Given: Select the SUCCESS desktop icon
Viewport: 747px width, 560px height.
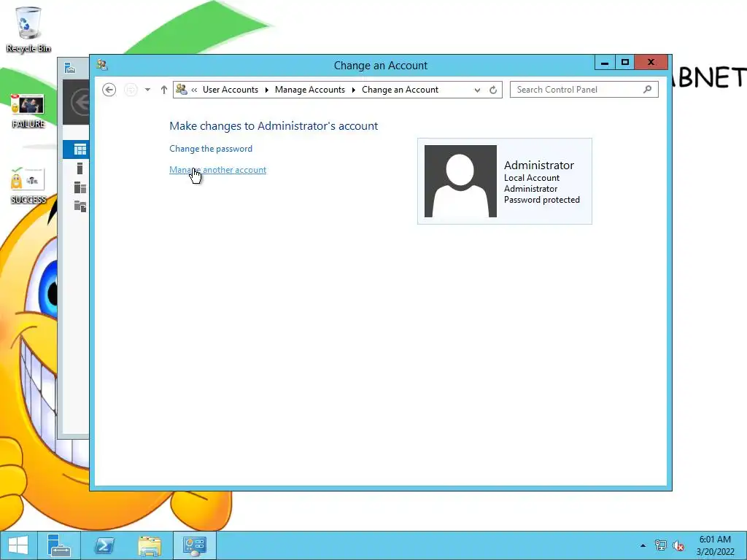Looking at the screenshot, I should click(x=28, y=186).
